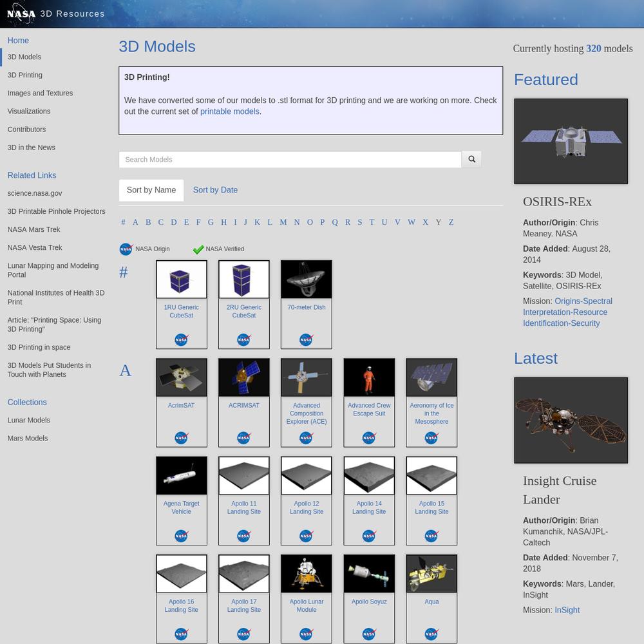
Task: Open the Apollo Lunar Module thumbnail
Action: [x=307, y=574]
